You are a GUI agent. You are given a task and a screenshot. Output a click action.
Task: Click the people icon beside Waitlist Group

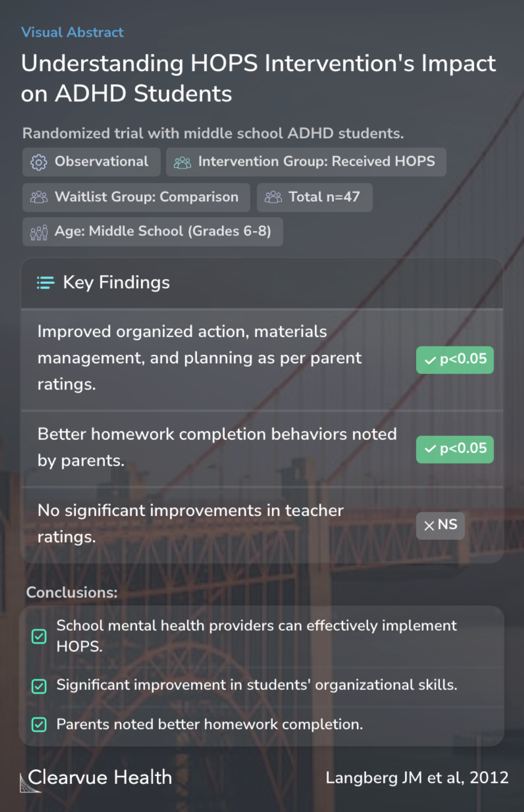point(39,197)
